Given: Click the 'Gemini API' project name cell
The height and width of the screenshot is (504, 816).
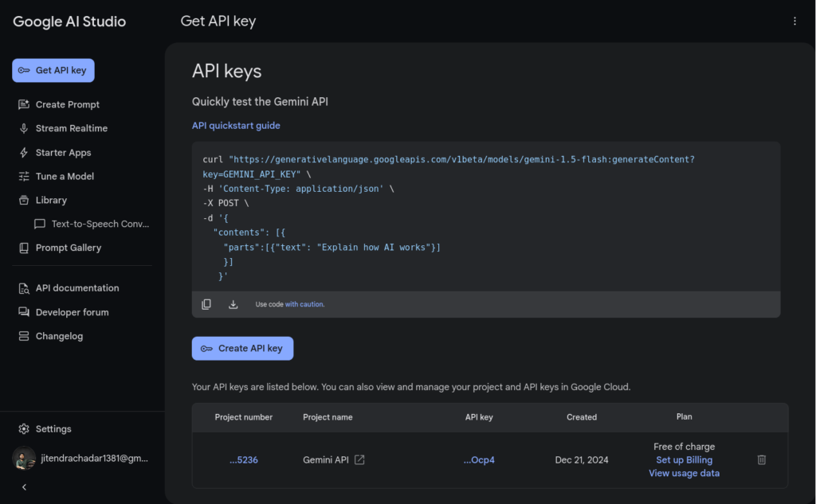Looking at the screenshot, I should tap(326, 460).
